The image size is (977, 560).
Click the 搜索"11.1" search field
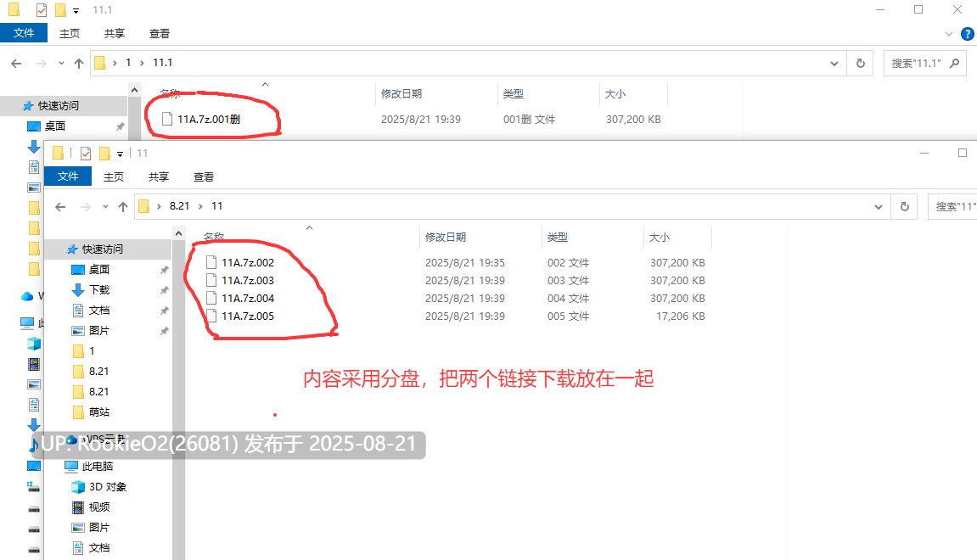(x=916, y=63)
